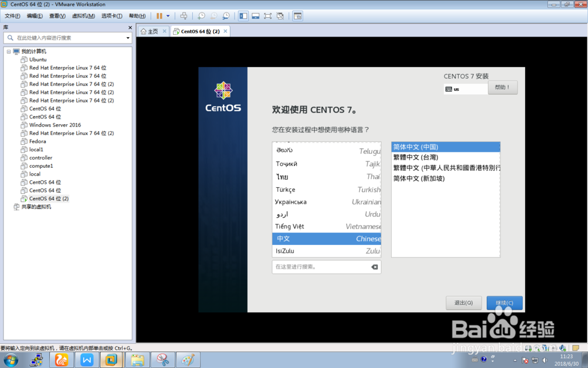588x368 pixels.
Task: Open the library search dropdown arrow
Action: click(128, 38)
